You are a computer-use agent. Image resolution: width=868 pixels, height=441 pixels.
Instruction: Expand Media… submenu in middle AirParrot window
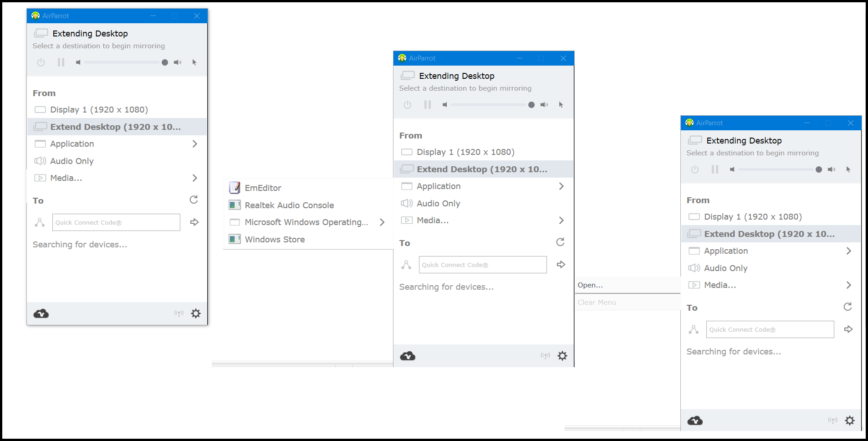coord(484,220)
